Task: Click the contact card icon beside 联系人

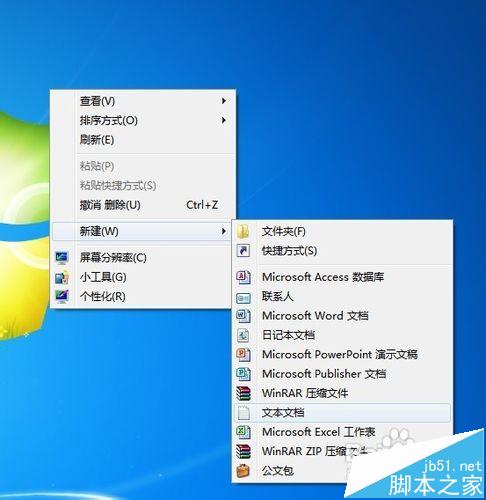Action: click(x=243, y=297)
